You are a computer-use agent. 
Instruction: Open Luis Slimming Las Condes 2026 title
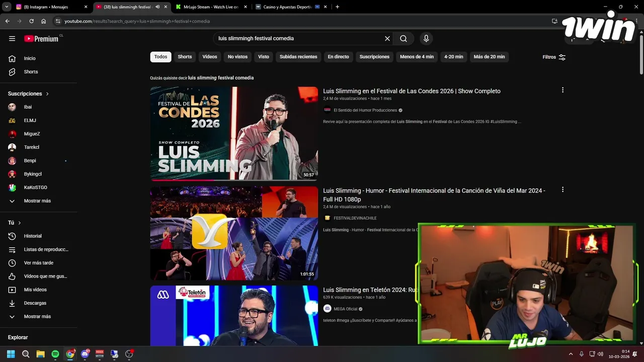[412, 91]
